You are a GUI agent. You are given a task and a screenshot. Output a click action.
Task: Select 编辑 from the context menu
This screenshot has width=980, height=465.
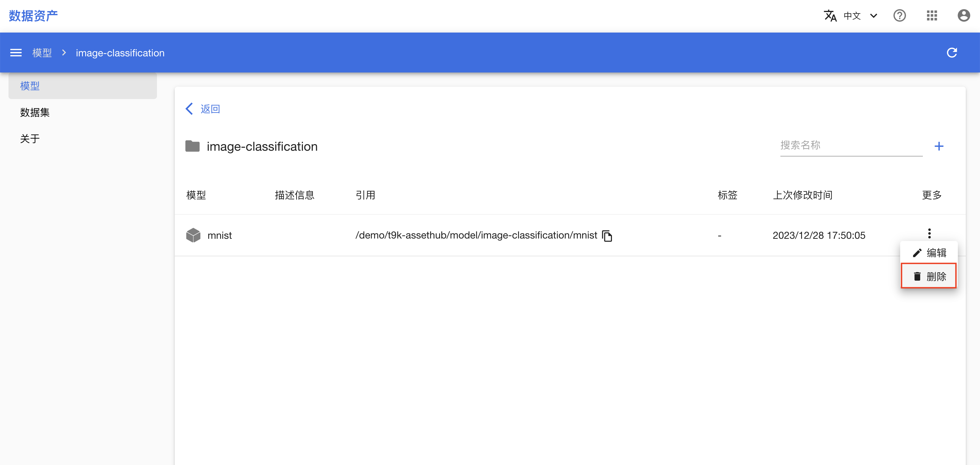coord(929,253)
